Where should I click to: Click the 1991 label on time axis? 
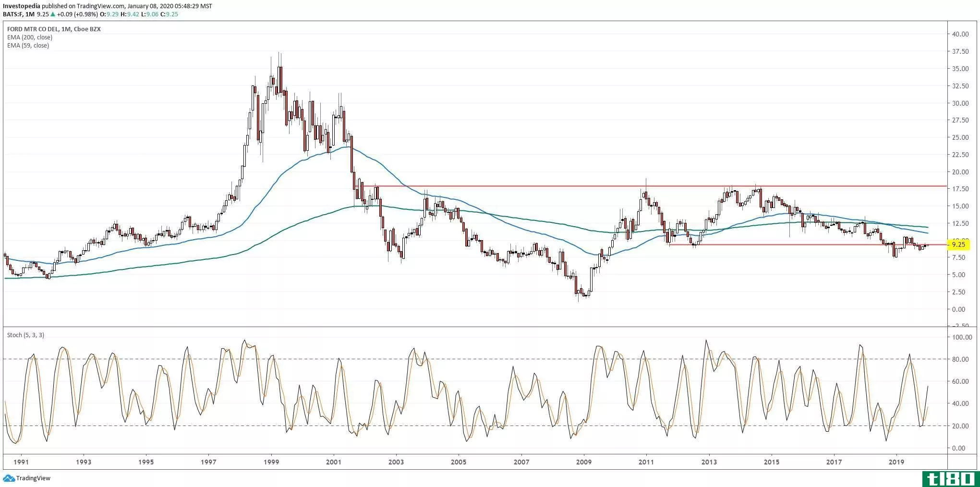(21, 462)
